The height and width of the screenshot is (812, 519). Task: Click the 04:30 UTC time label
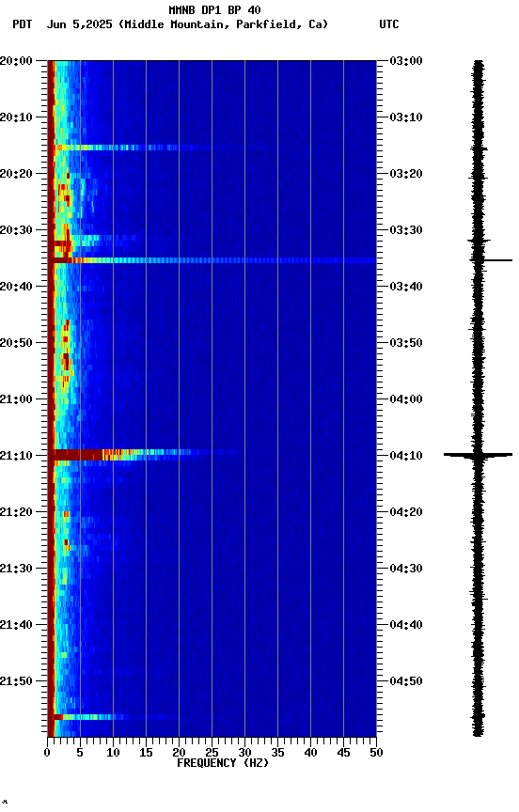tap(406, 569)
